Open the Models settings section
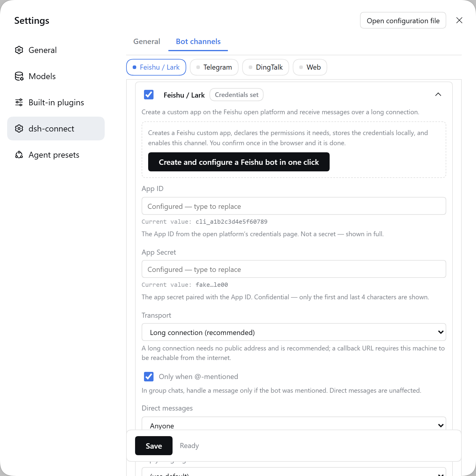The height and width of the screenshot is (476, 476). [x=56, y=76]
